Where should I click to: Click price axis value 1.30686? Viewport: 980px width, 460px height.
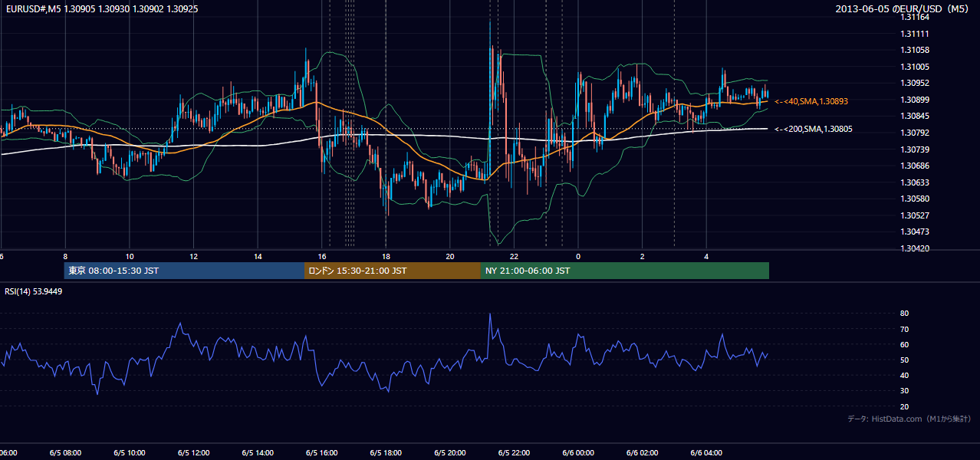pos(916,166)
